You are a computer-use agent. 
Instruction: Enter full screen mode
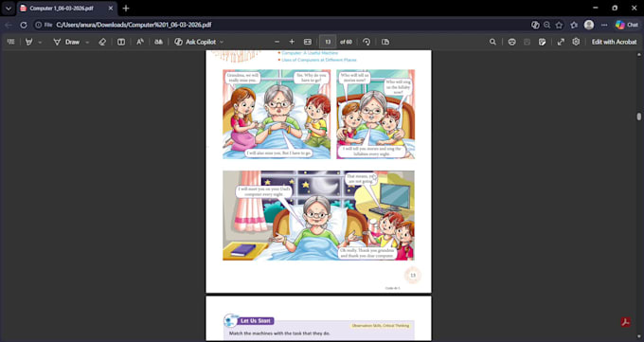[561, 42]
